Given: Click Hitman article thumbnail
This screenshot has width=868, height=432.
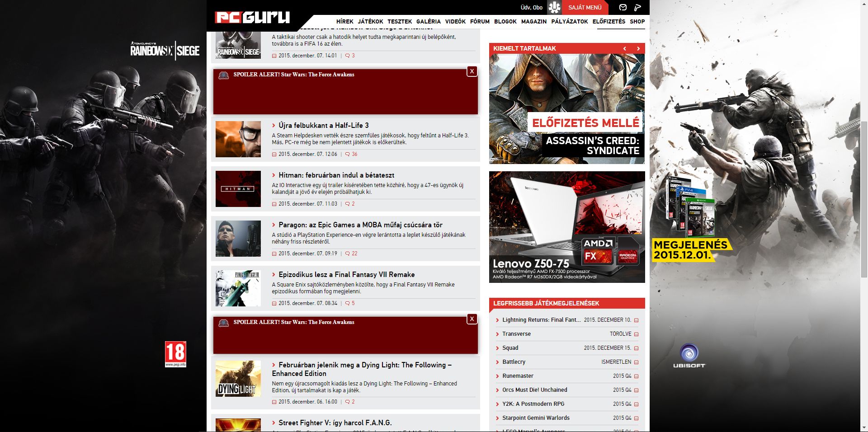Looking at the screenshot, I should pyautogui.click(x=238, y=189).
